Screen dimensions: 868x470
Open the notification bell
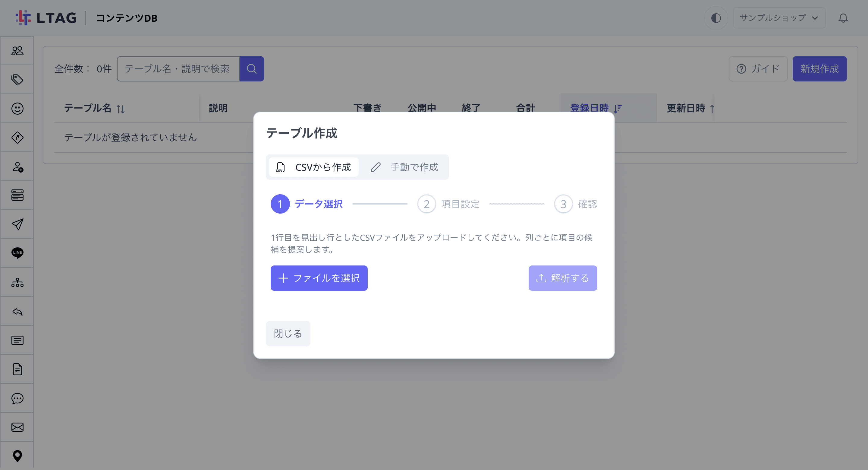click(843, 18)
